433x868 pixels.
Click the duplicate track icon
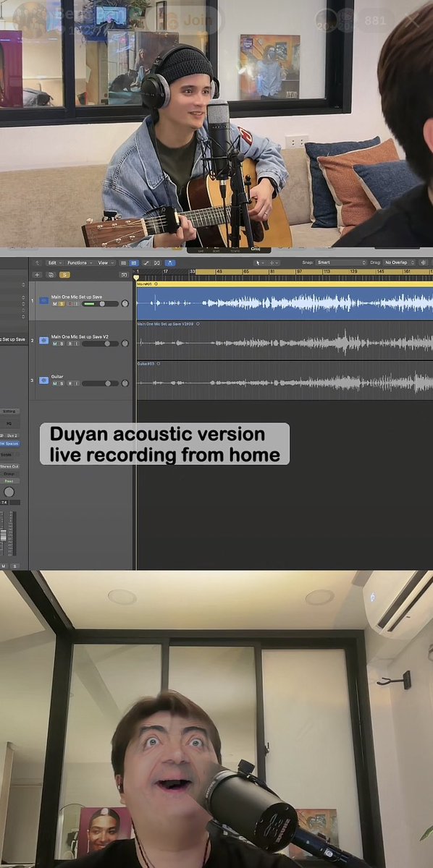(51, 275)
